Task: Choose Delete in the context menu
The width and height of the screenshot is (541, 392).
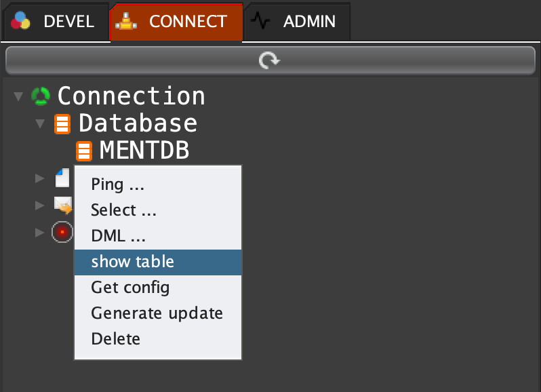Action: [x=115, y=339]
